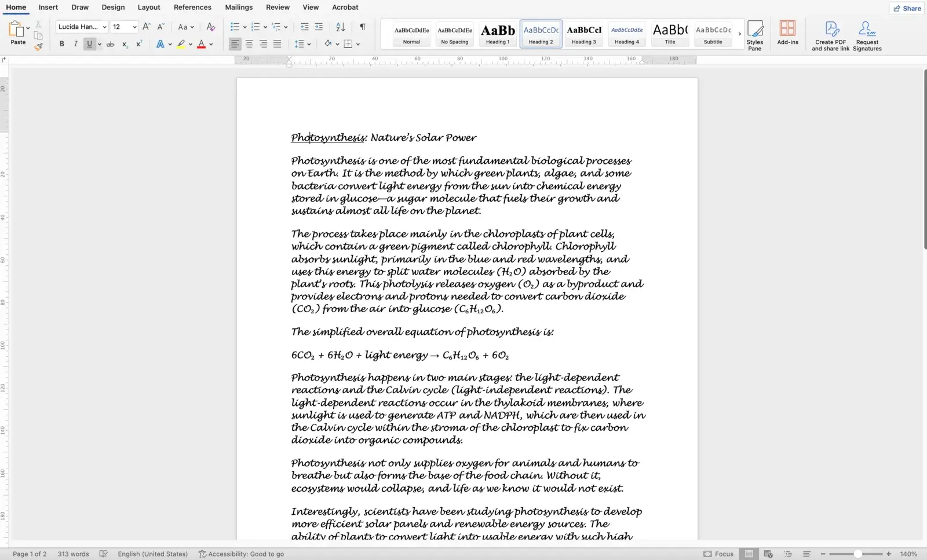Screen dimensions: 927x560
Task: Open the References tab
Action: pos(192,8)
